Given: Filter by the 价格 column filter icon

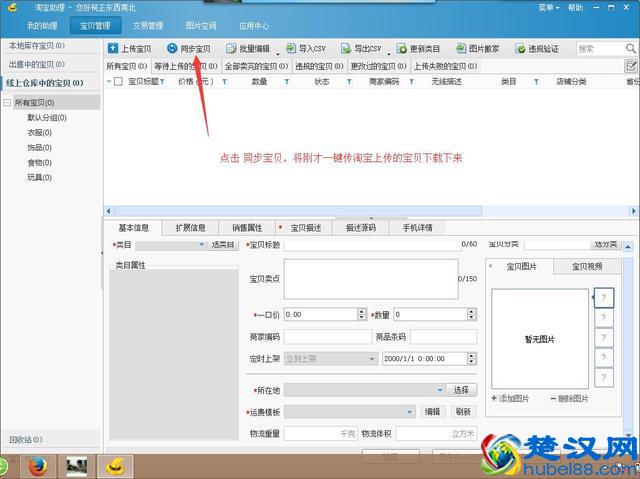Looking at the screenshot, I should point(224,82).
